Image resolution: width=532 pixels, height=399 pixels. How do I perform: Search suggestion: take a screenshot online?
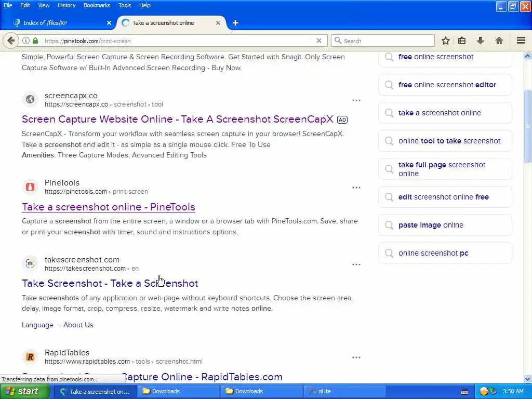(445, 113)
